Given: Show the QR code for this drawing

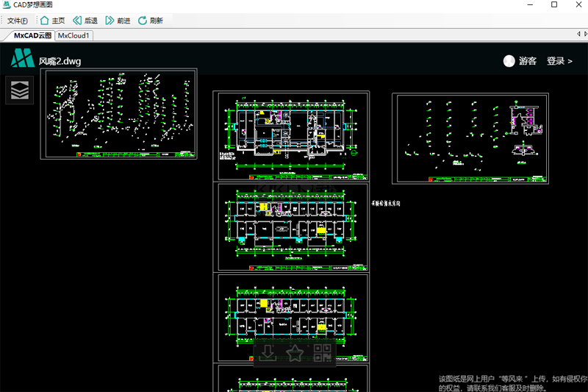Looking at the screenshot, I should tap(322, 353).
